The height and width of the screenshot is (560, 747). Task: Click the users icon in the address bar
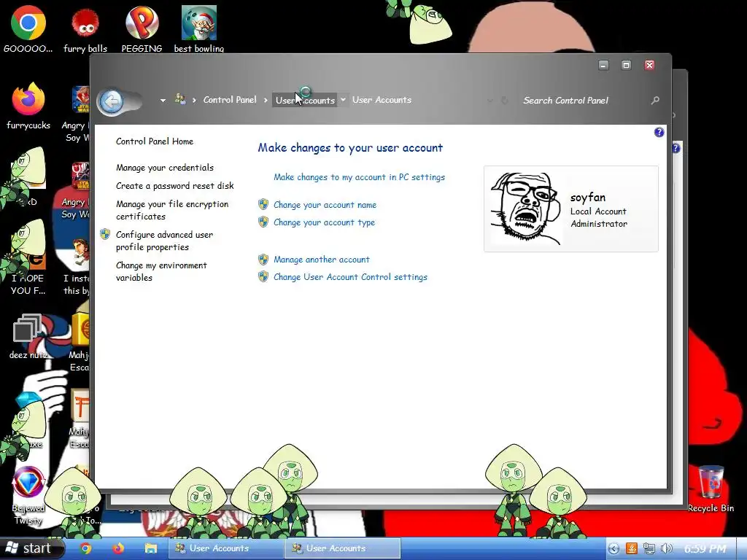tap(180, 99)
